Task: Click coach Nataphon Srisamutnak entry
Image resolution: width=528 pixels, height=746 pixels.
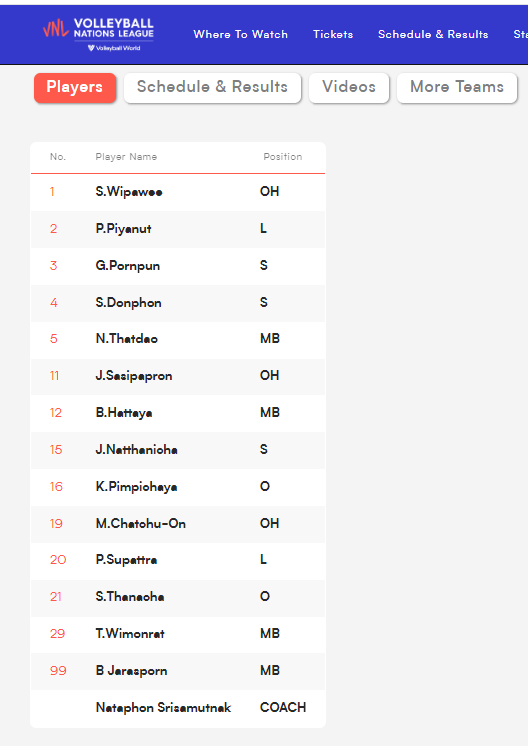Action: pos(163,707)
